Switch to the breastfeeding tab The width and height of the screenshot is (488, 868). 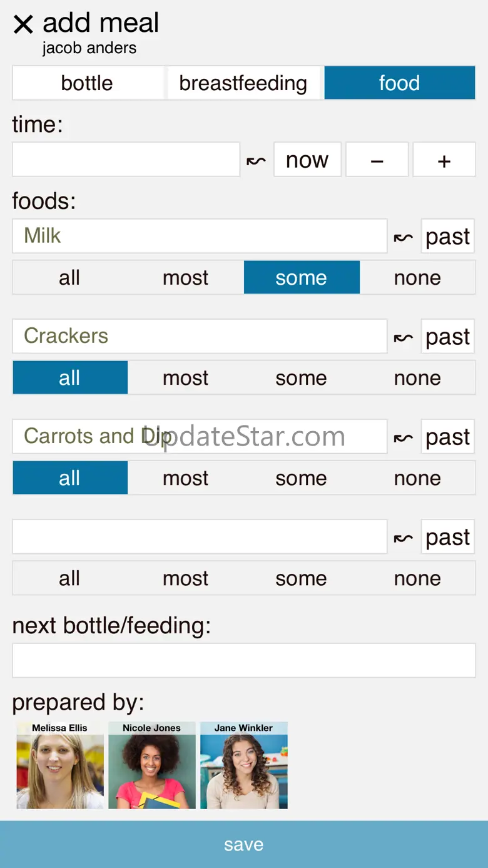click(x=243, y=83)
